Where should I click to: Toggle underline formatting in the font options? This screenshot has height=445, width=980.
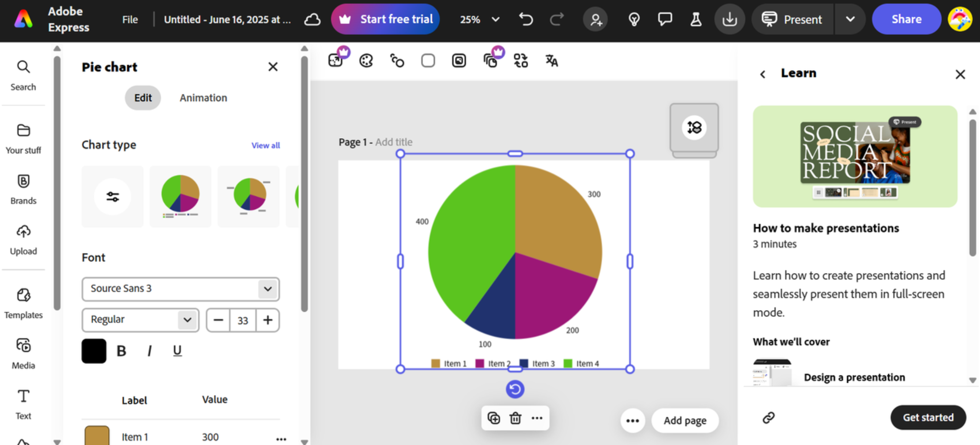pos(177,351)
